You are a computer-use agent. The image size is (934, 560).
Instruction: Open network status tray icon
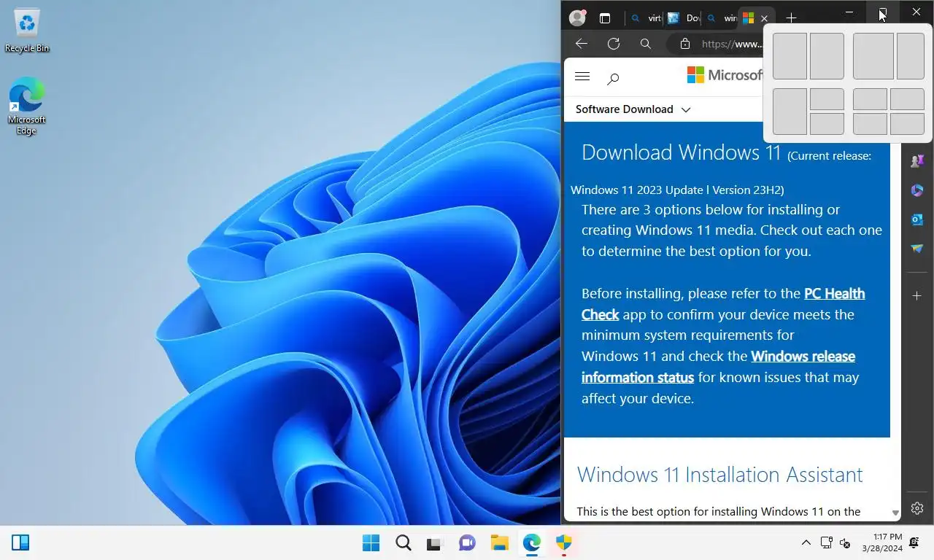(x=826, y=542)
